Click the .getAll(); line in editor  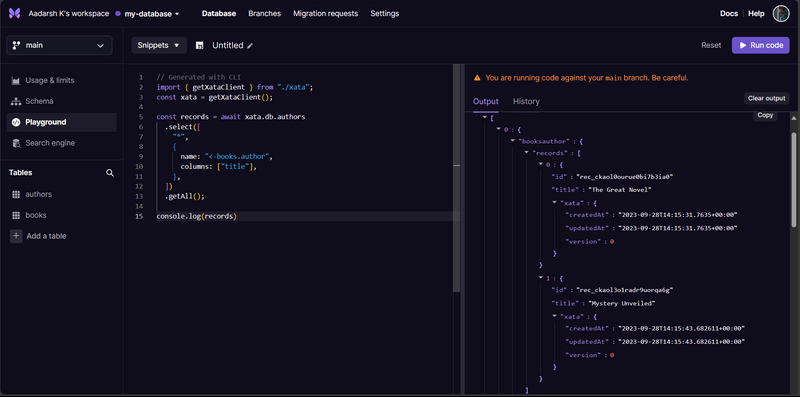tap(184, 196)
